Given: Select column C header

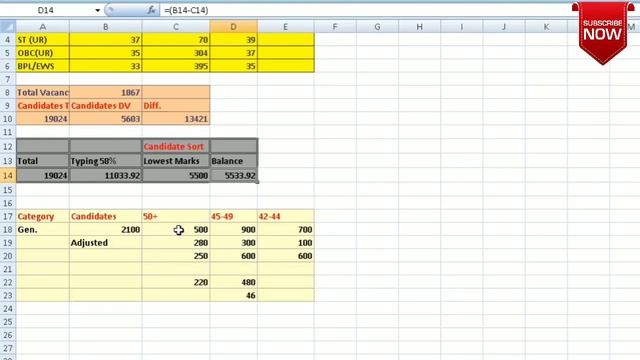Looking at the screenshot, I should click(176, 27).
